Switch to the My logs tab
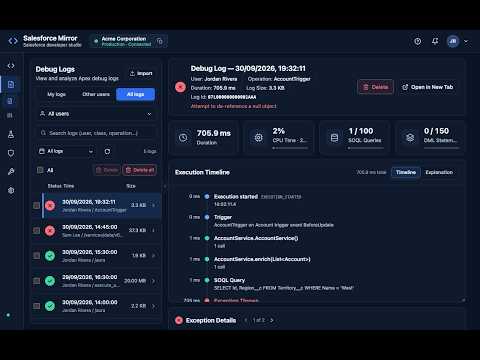Viewport: 480px width, 360px height. [56, 94]
